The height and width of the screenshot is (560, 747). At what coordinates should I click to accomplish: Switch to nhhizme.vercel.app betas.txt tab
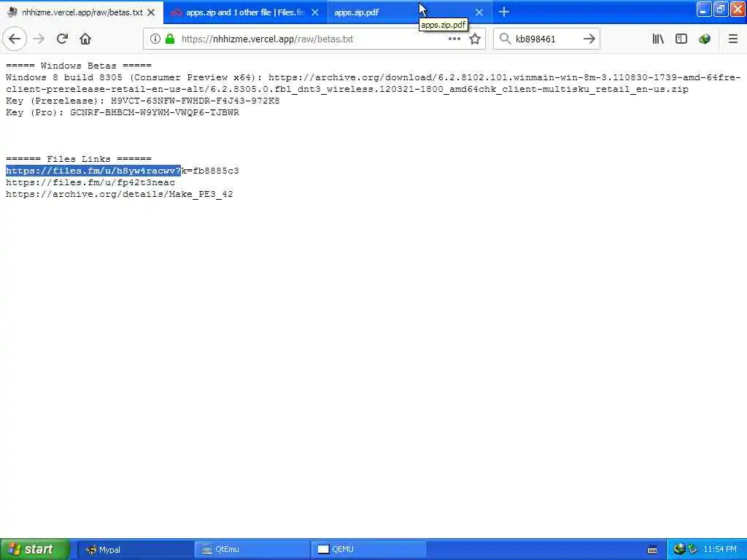(x=82, y=12)
